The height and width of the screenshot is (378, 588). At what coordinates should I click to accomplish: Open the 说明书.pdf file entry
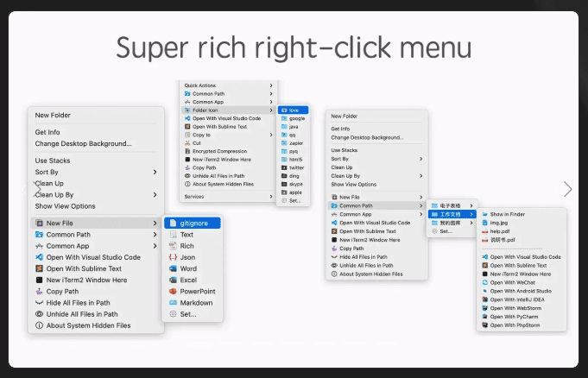coord(522,240)
